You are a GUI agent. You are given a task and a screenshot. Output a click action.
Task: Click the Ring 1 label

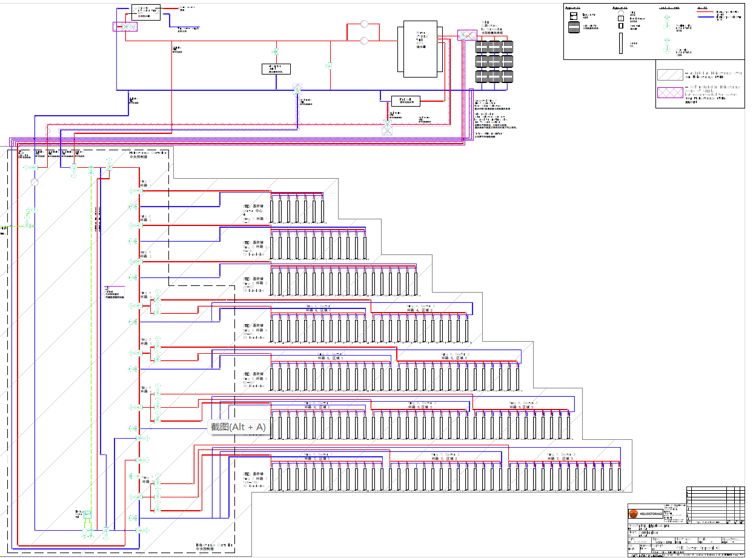(144, 183)
